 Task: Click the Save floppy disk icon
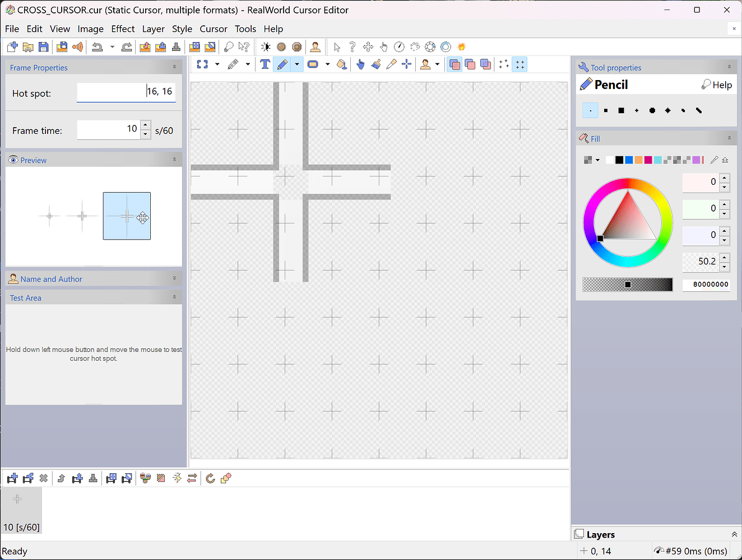(x=44, y=47)
